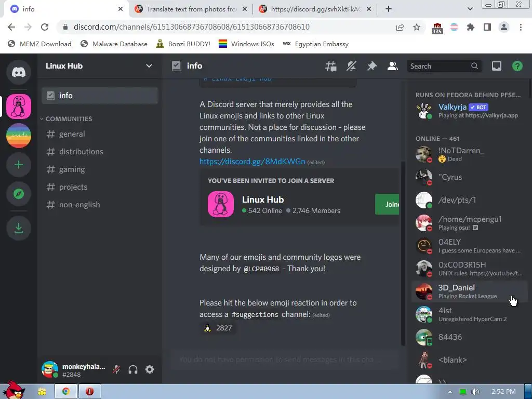The width and height of the screenshot is (532, 399).
Task: Open Chrome from the taskbar
Action: point(66,392)
